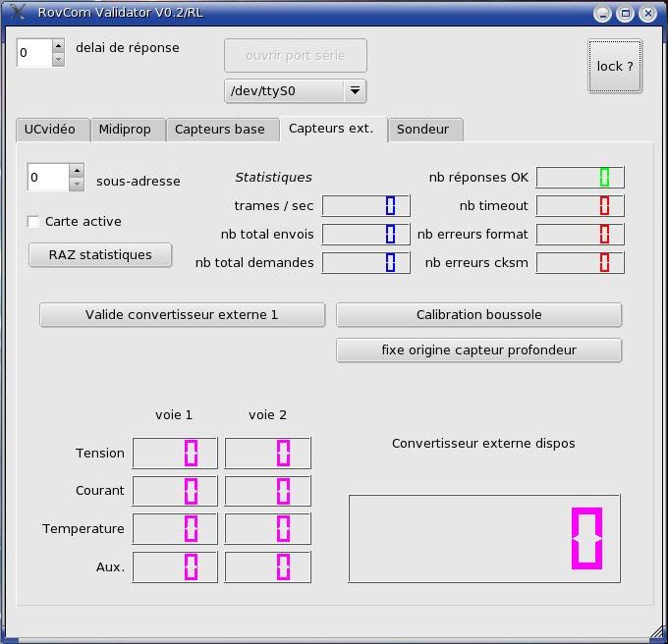The image size is (668, 644).
Task: Click the Convertisseur externe dispos large display
Action: click(484, 538)
